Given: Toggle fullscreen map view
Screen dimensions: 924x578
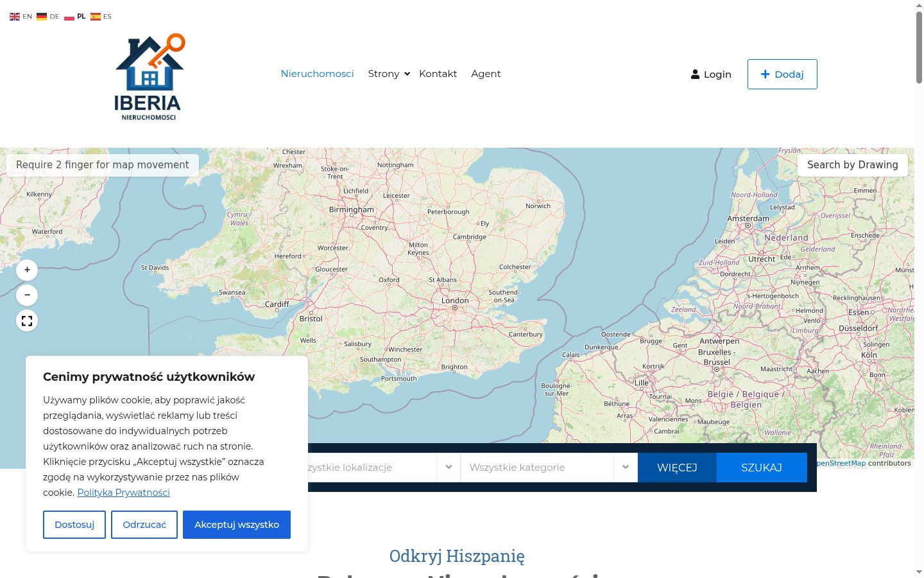Looking at the screenshot, I should pos(27,321).
